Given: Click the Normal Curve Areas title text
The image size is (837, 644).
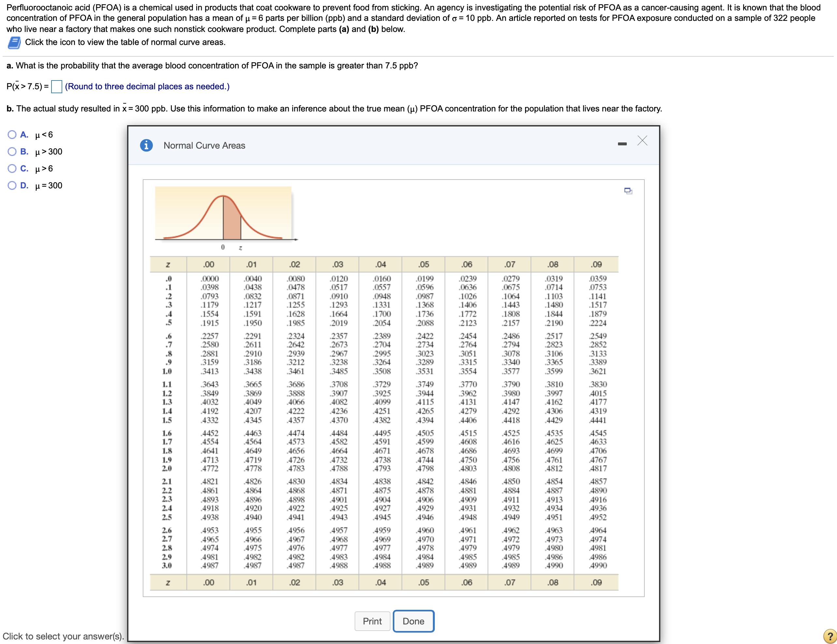Looking at the screenshot, I should point(204,145).
